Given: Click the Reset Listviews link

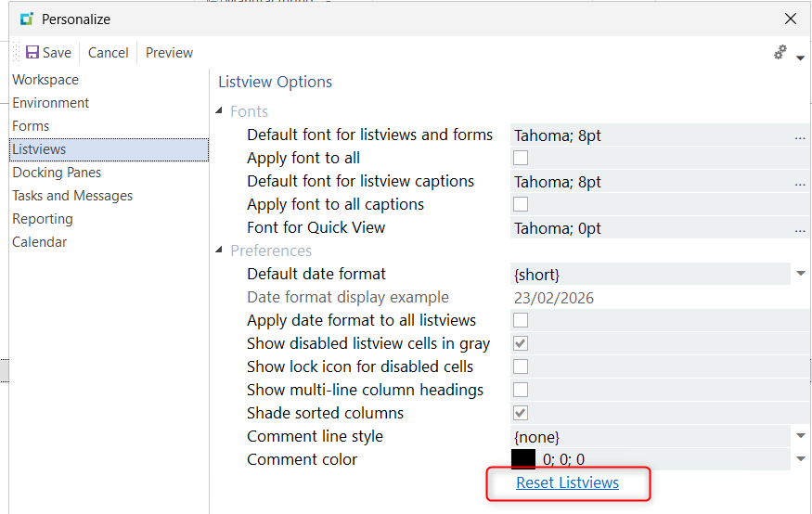Looking at the screenshot, I should [x=567, y=483].
